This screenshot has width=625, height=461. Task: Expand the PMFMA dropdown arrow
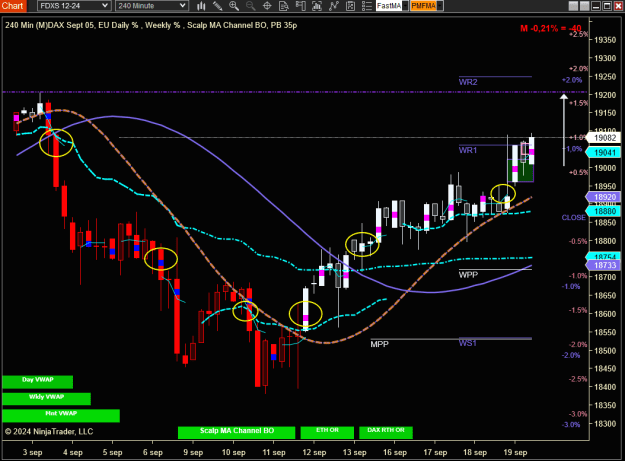440,6
